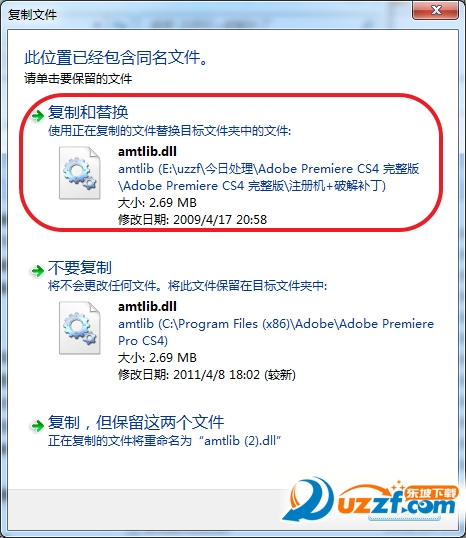Screen dimensions: 466x538
Task: Click green arrow beside 复制和替换
Action: [37, 116]
